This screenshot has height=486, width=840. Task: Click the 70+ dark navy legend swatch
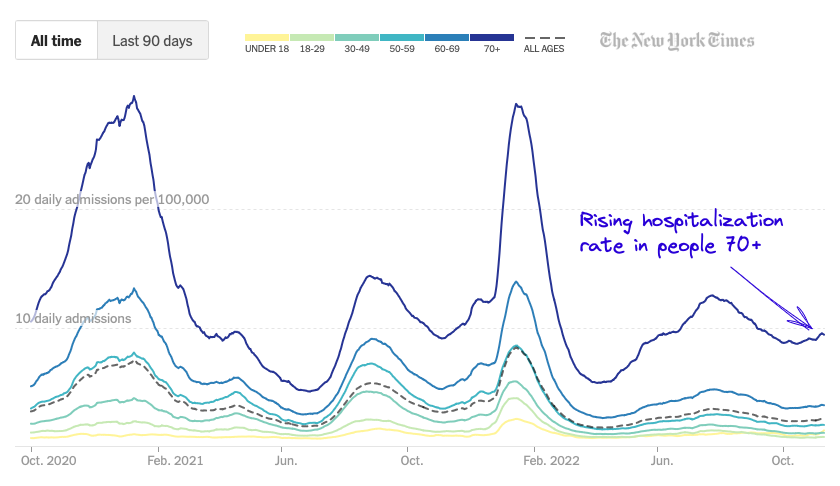[x=492, y=38]
